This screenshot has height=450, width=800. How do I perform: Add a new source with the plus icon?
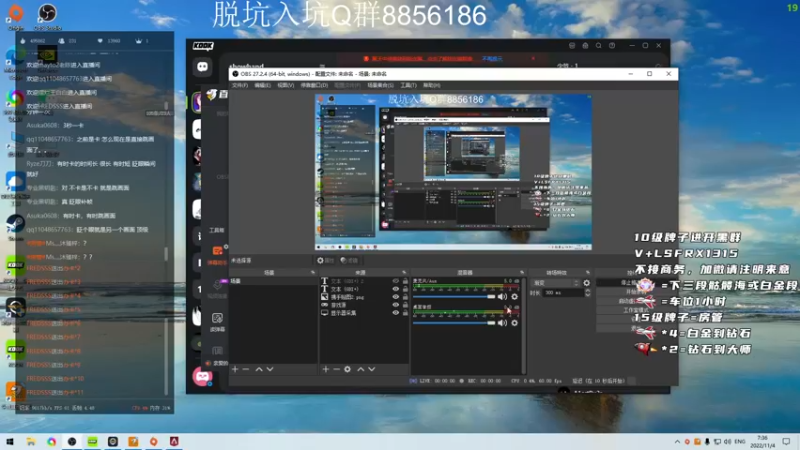[x=326, y=369]
